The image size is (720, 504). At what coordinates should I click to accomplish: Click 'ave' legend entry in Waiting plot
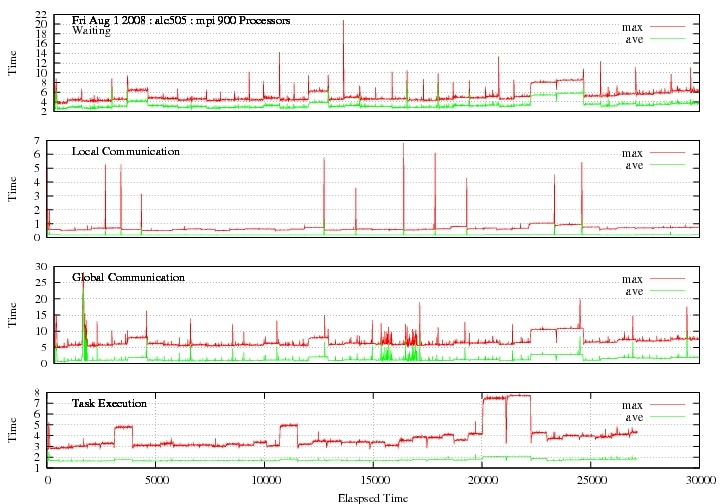[x=634, y=39]
